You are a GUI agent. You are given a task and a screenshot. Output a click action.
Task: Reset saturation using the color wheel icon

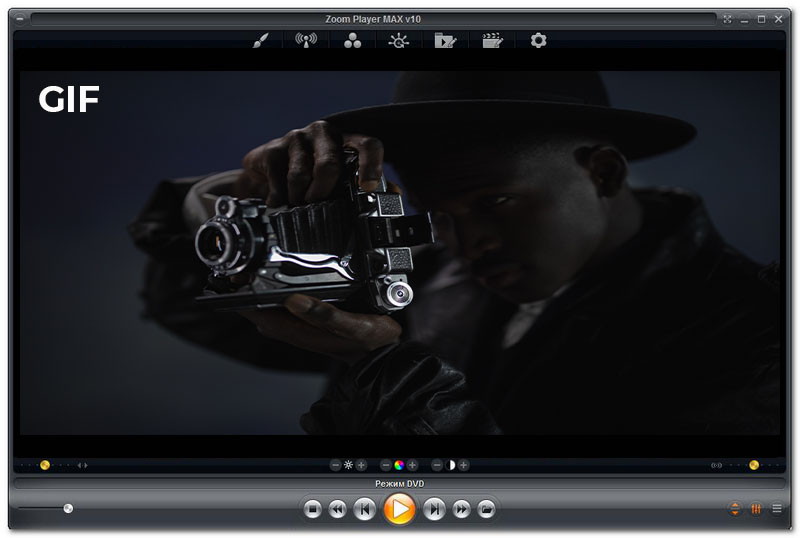tap(399, 465)
